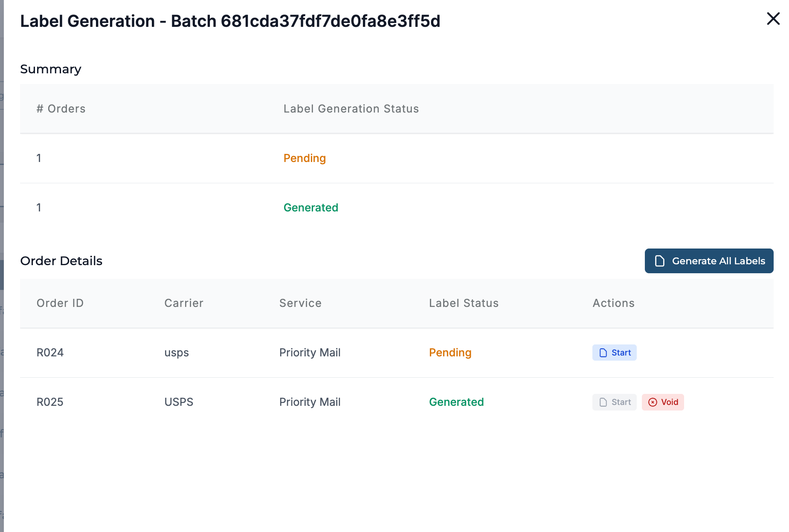Image resolution: width=789 pixels, height=532 pixels.
Task: Close the Label Generation dialog
Action: click(x=773, y=19)
